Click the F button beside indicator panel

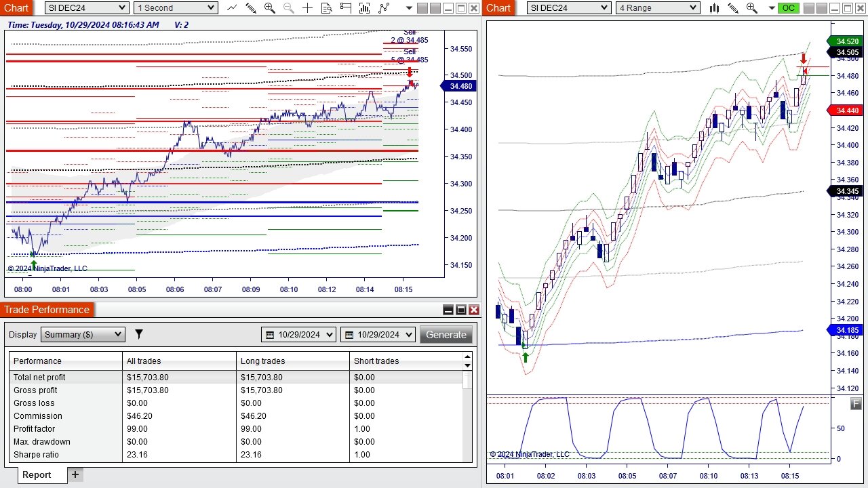(x=856, y=405)
